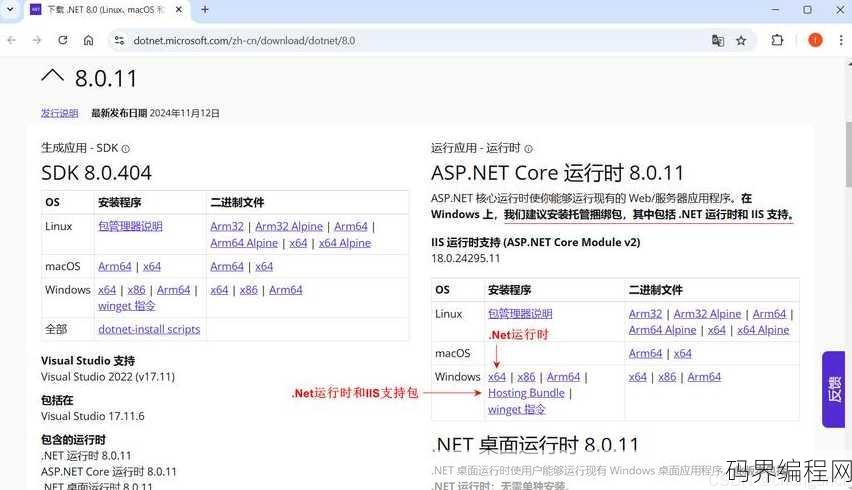Click the browser forward arrow
Image resolution: width=852 pixels, height=490 pixels.
37,40
